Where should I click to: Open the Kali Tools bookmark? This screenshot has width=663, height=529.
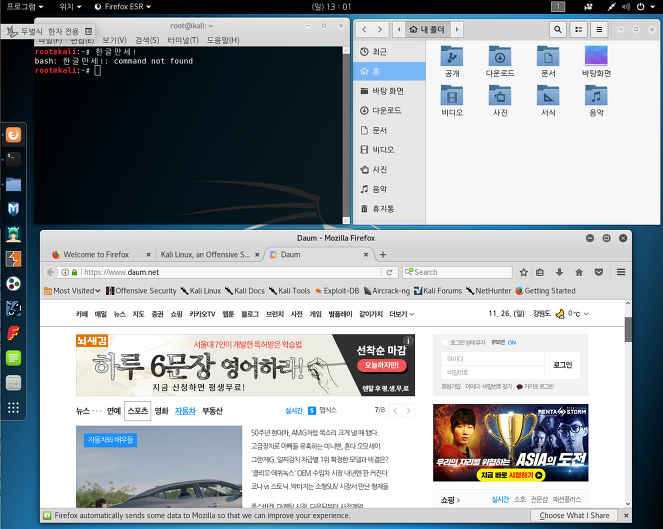(x=290, y=291)
